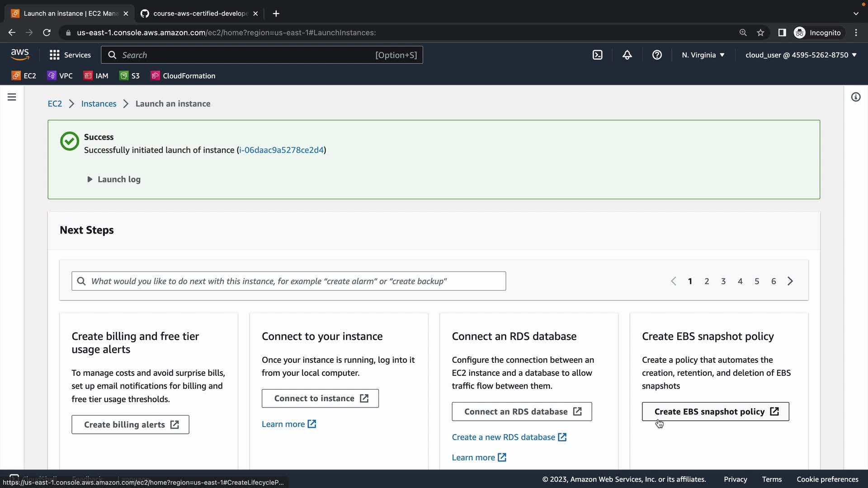Select page 3 of next steps
Screen dimensions: 868x488
723,281
